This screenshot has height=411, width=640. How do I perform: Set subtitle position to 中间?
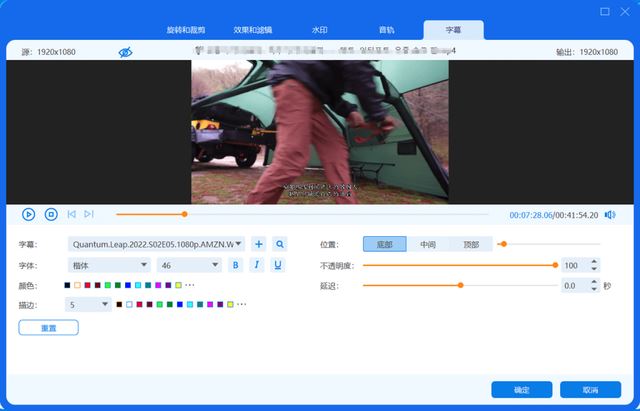tap(428, 244)
